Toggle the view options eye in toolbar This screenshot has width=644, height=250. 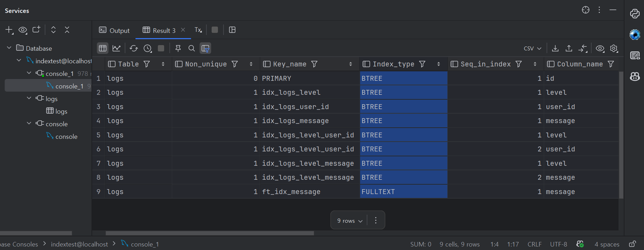click(600, 48)
